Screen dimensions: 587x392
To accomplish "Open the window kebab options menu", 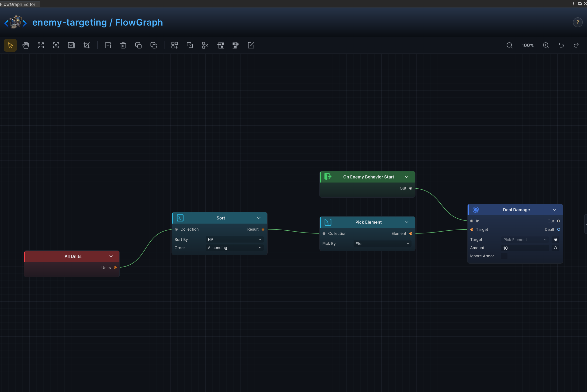I will [x=573, y=4].
